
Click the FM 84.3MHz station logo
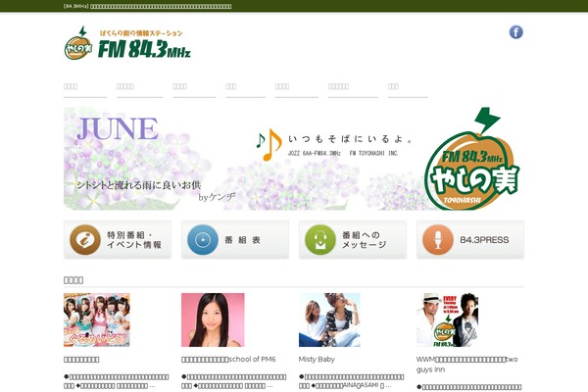pyautogui.click(x=127, y=43)
